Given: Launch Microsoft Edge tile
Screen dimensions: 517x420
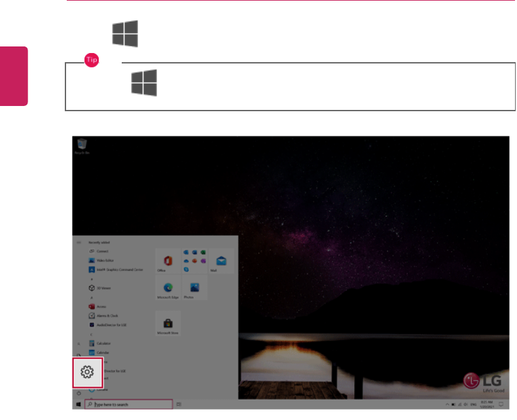Looking at the screenshot, I should coord(168,288).
